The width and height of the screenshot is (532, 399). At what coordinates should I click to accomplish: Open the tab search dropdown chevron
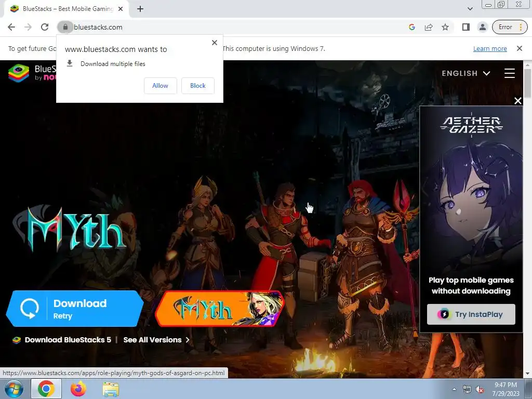click(470, 9)
